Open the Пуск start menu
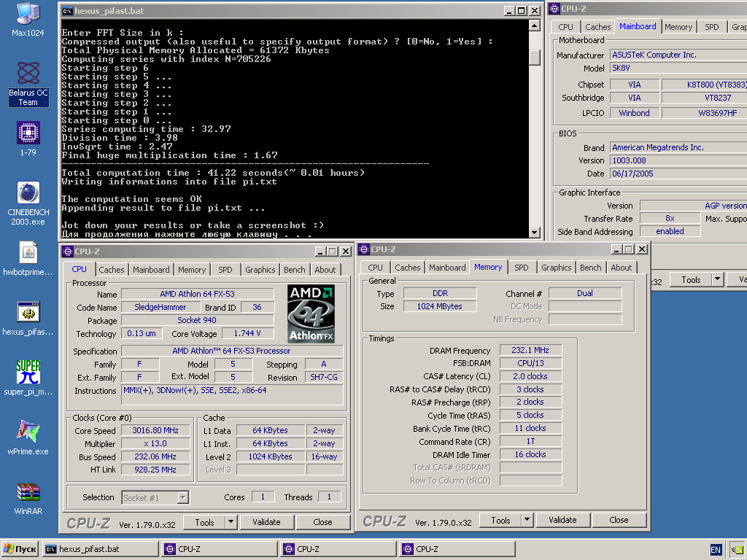Image resolution: width=747 pixels, height=560 pixels. click(20, 549)
